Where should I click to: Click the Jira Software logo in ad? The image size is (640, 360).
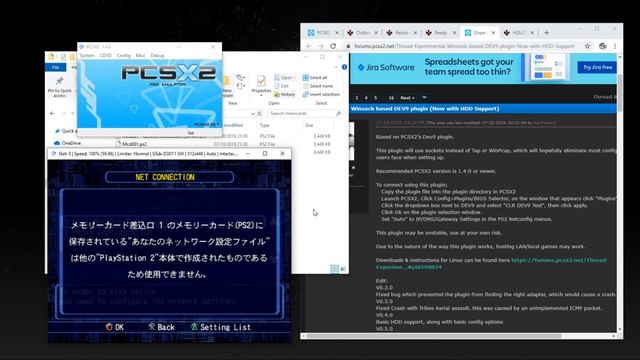(385, 68)
